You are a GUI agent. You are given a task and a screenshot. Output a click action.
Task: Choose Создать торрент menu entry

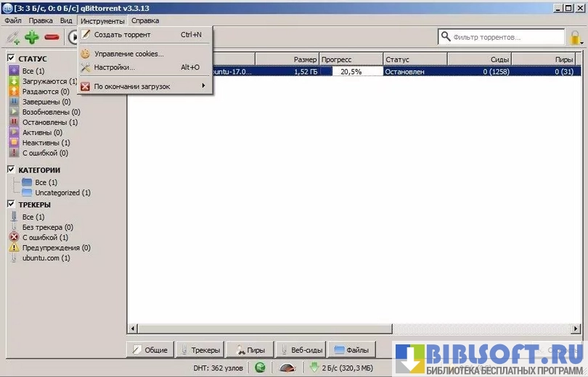[122, 34]
